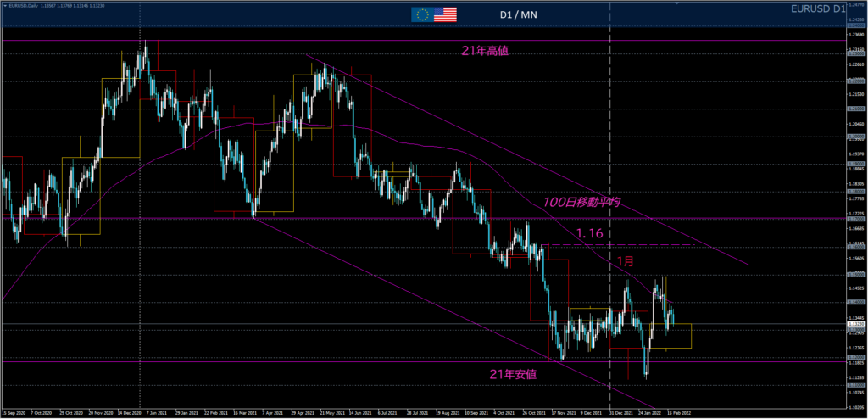Select the 21年安値 text label
Viewport: 868px width, 419px height.
(515, 374)
